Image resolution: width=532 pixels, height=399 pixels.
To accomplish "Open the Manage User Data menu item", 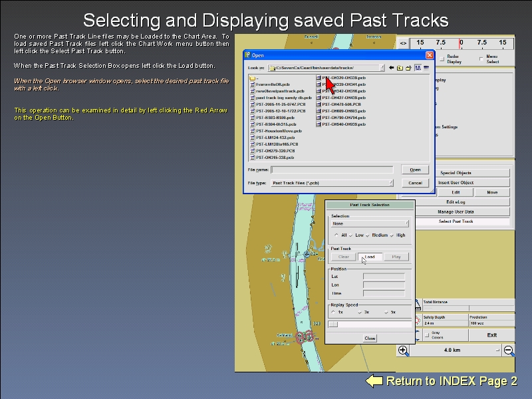I will coord(456,211).
